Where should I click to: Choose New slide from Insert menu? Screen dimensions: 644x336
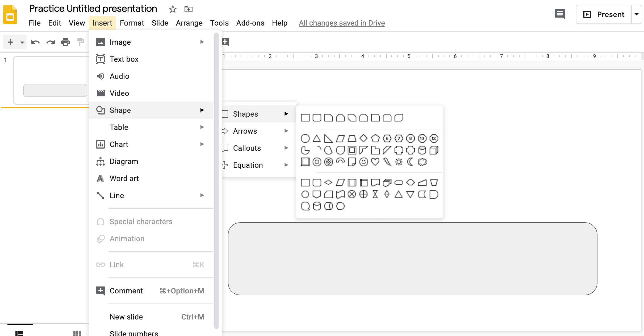pos(151,317)
